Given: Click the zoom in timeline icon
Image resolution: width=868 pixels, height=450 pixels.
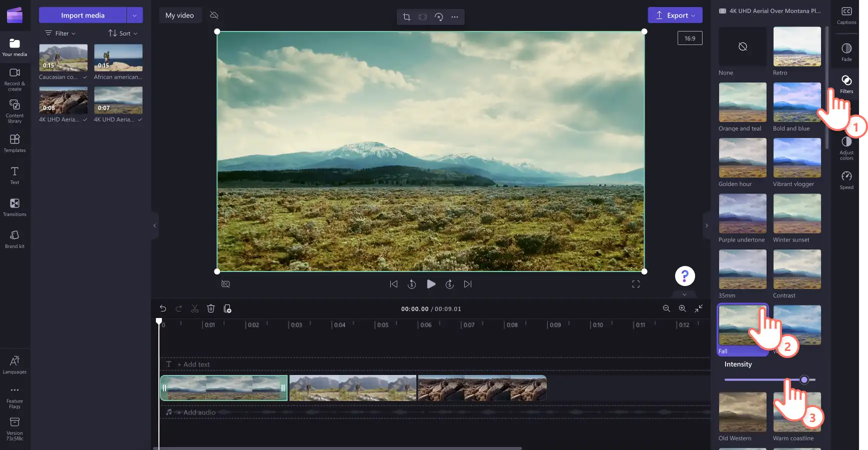Looking at the screenshot, I should tap(682, 308).
